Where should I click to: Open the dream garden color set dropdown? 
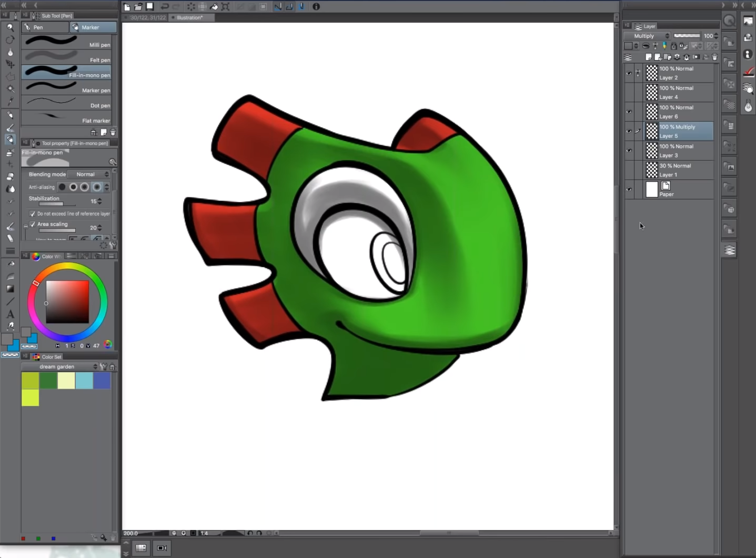tap(60, 367)
